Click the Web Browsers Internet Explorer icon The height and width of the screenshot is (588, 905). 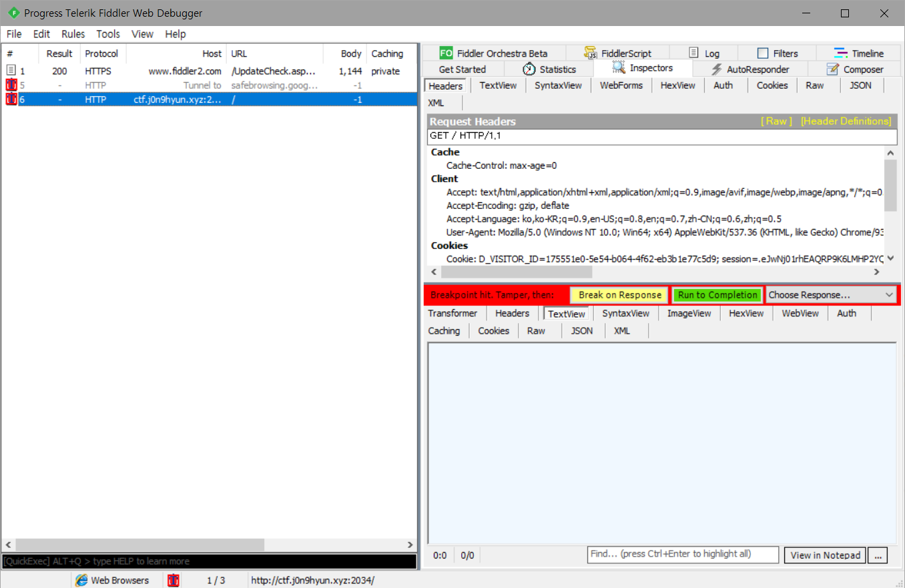pyautogui.click(x=81, y=580)
